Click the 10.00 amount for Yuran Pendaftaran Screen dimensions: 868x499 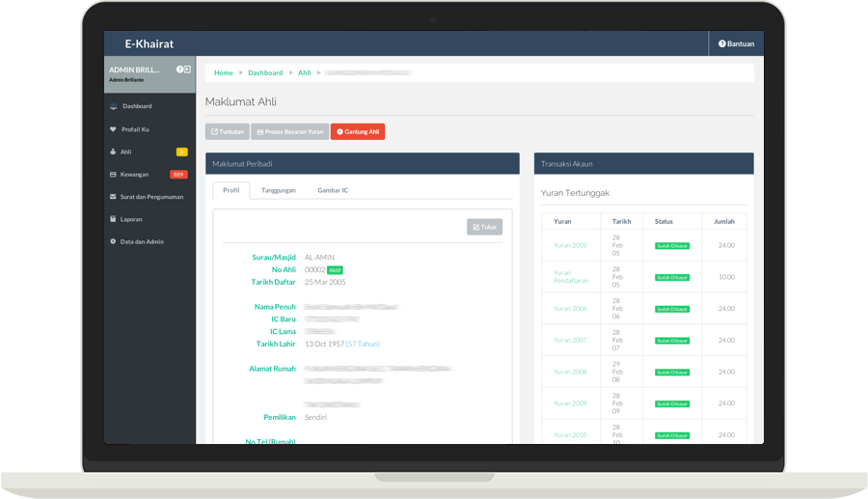tap(727, 277)
